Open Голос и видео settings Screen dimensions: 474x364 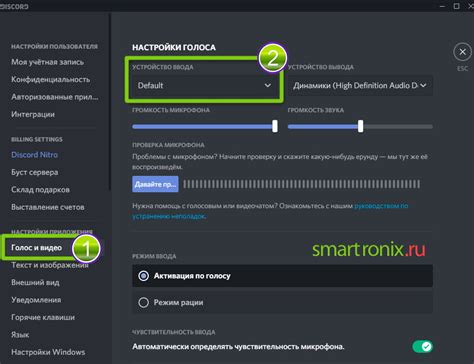pyautogui.click(x=37, y=248)
